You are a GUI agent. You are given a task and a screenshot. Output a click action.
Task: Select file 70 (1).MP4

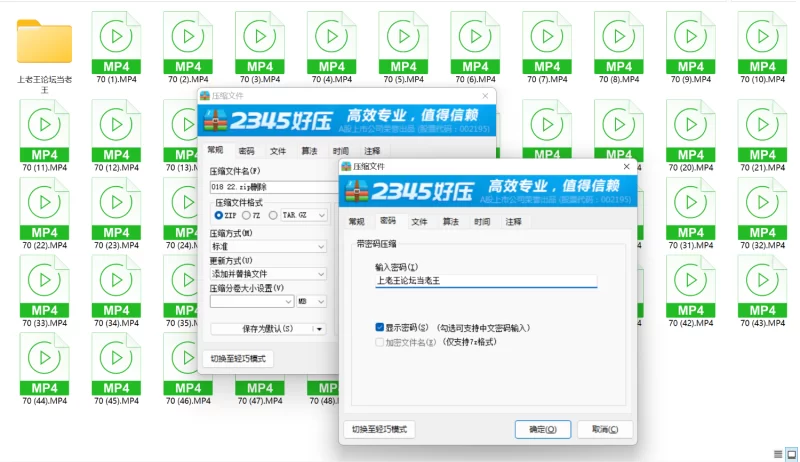click(116, 47)
